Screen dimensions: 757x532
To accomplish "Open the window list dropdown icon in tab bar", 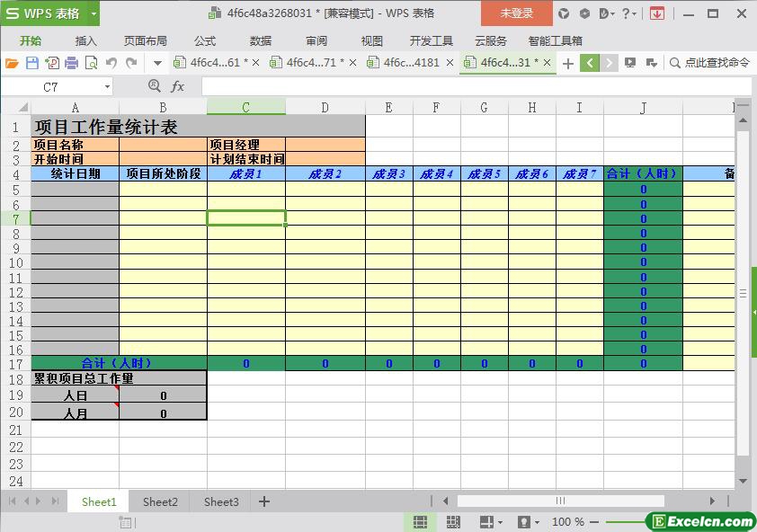I will (x=651, y=63).
